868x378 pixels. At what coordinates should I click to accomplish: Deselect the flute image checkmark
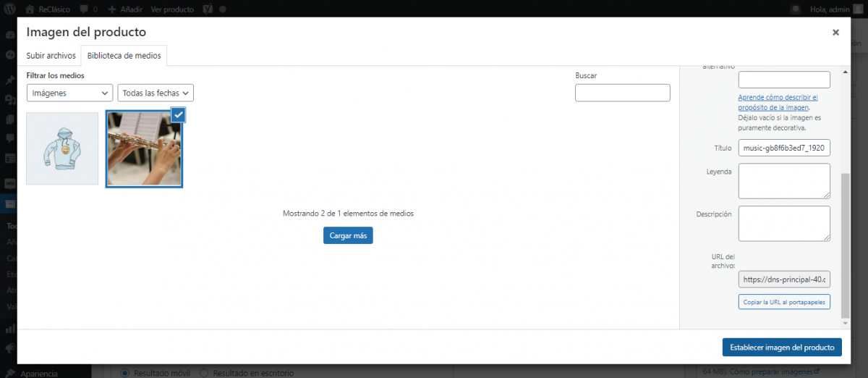179,114
